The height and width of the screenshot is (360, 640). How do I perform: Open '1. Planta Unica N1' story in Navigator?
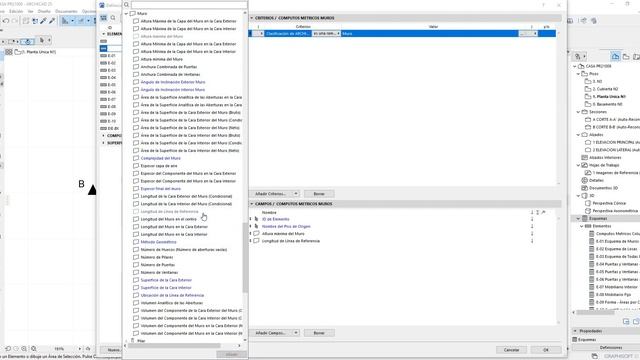[609, 97]
